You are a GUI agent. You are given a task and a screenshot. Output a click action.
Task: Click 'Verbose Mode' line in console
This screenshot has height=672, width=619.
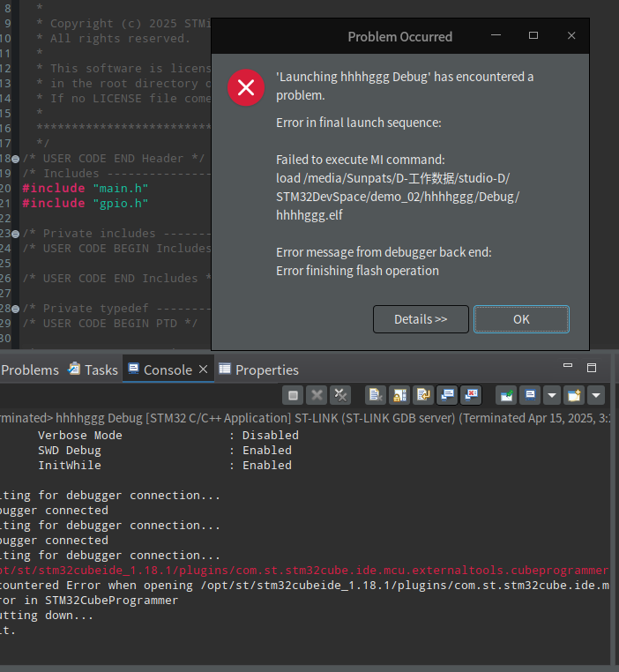[x=168, y=435]
